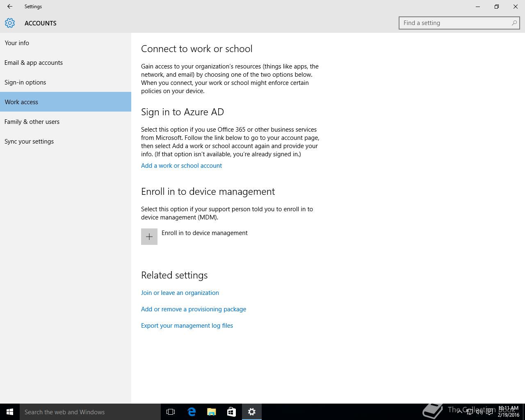Click the Find a setting field
Viewport: 525px width, 420px height.
459,23
